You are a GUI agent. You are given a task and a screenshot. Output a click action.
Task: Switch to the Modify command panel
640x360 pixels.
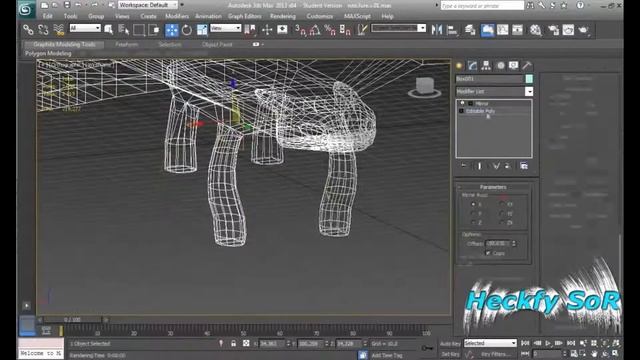[473, 65]
